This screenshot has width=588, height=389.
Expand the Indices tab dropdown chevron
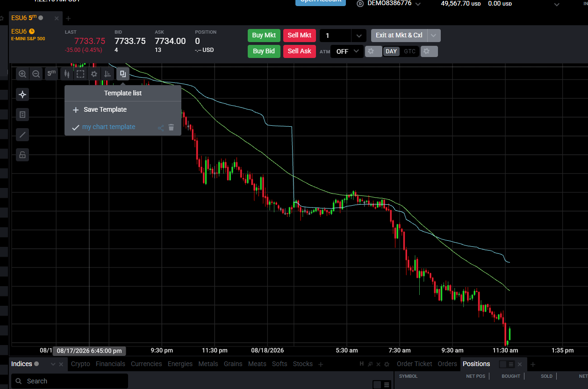pos(53,364)
